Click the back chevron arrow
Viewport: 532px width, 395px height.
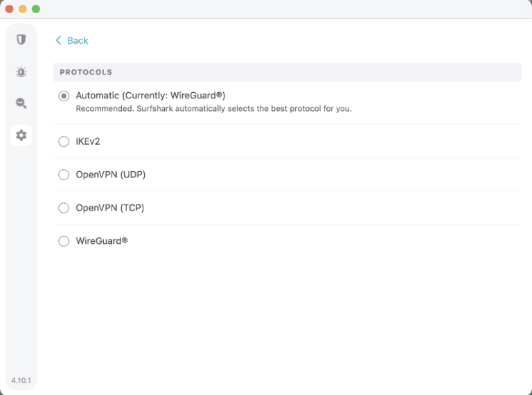coord(59,40)
